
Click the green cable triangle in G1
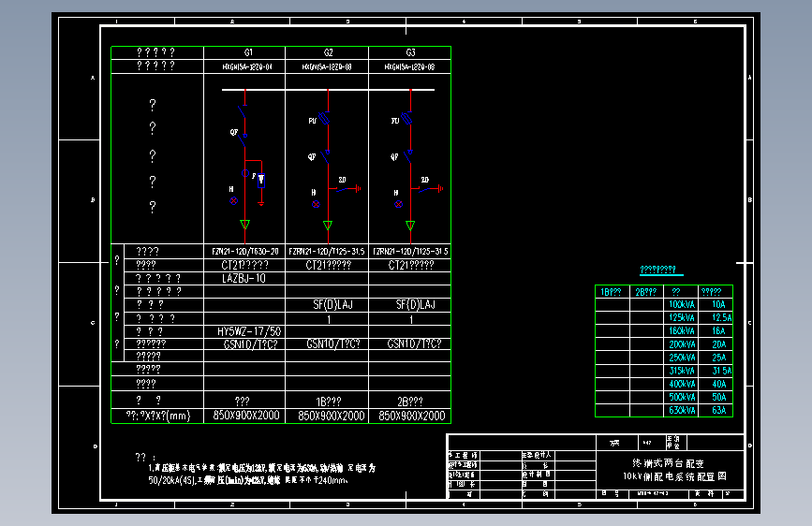click(245, 225)
